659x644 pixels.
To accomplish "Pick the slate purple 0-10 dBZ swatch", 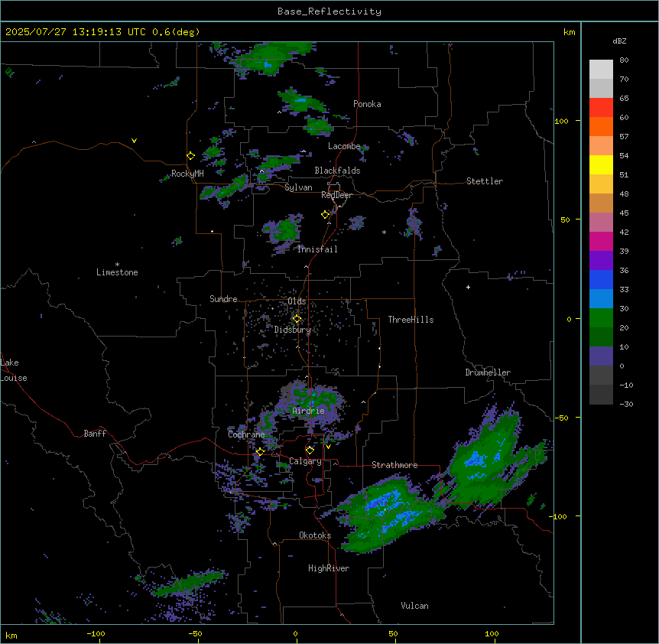I will (601, 356).
